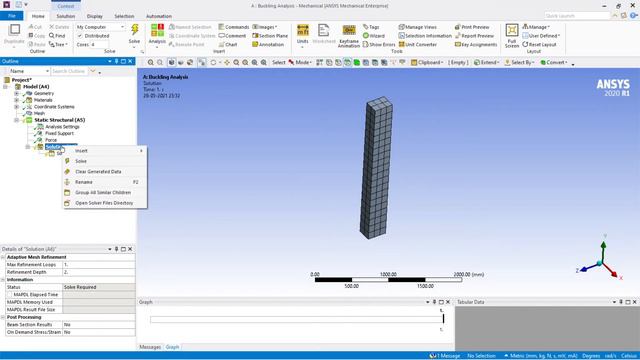Open the Clipboard dropdown
The image size is (640, 360).
427,62
